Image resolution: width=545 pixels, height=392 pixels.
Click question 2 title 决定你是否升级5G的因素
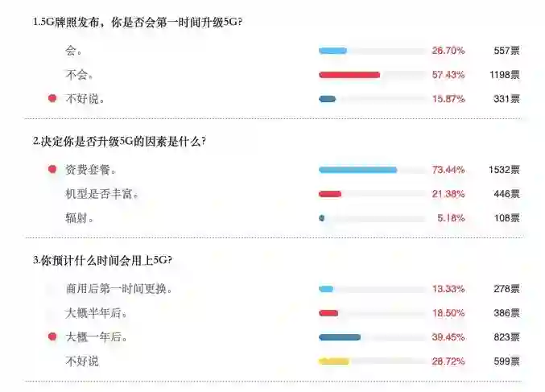(x=119, y=141)
